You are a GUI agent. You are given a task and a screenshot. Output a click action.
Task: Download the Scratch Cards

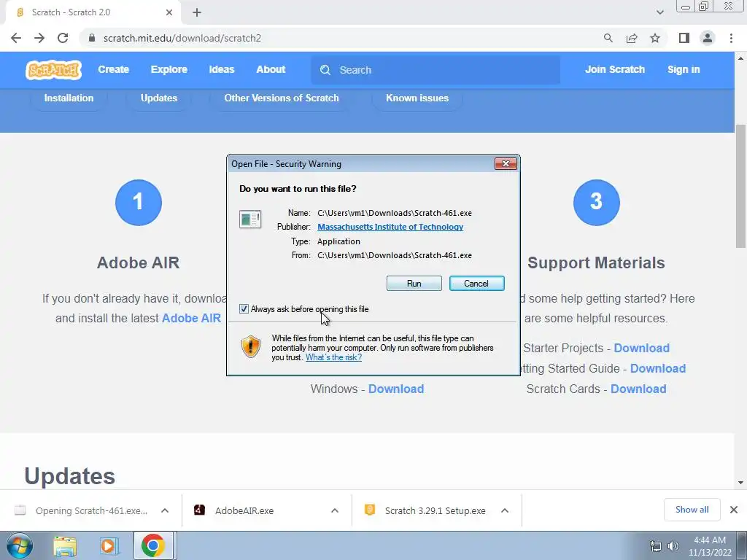point(638,389)
